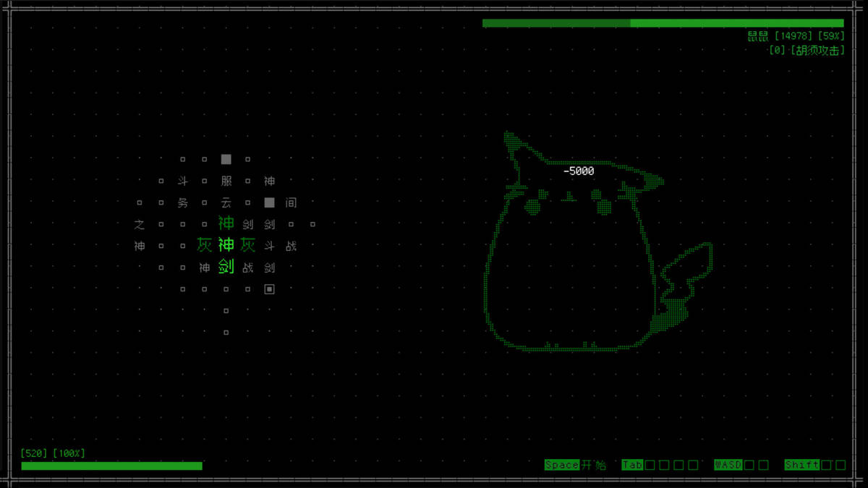Click the solid gray block above 服
Viewport: 868px width, 488px height.
tap(226, 159)
